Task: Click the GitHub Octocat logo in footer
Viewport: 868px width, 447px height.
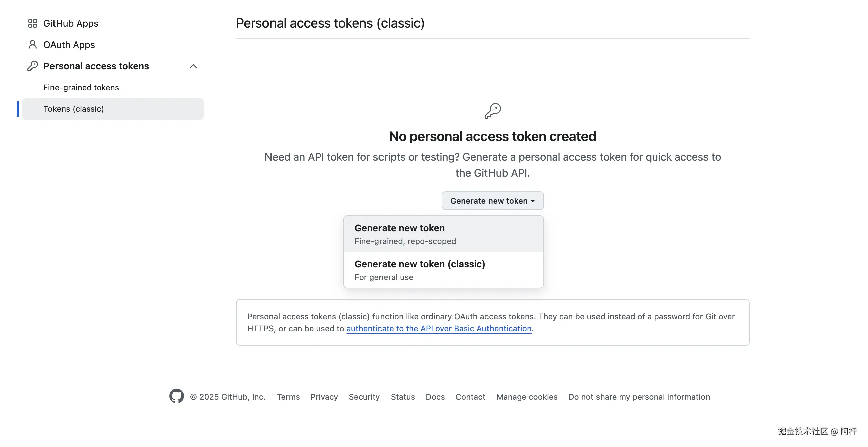Action: (x=176, y=396)
